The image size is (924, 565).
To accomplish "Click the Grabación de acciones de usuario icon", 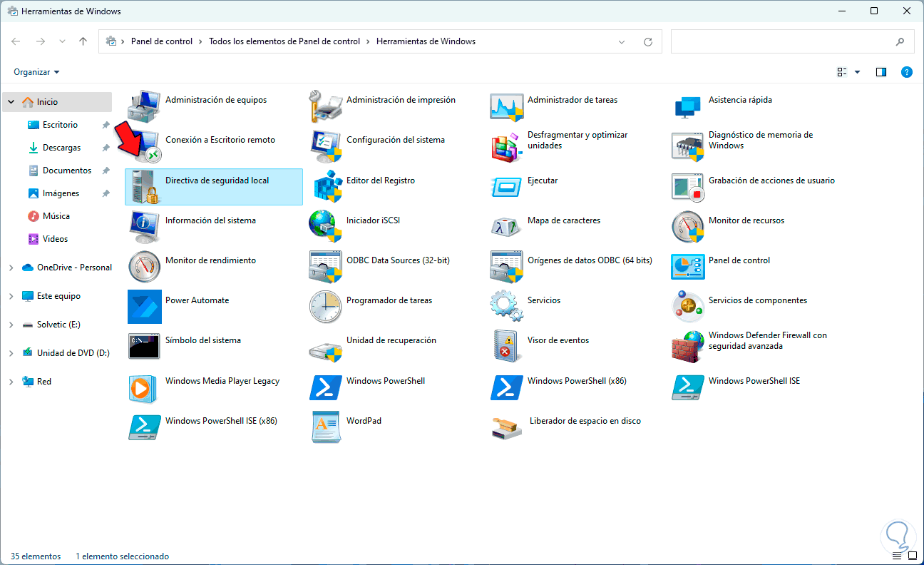I will click(688, 187).
